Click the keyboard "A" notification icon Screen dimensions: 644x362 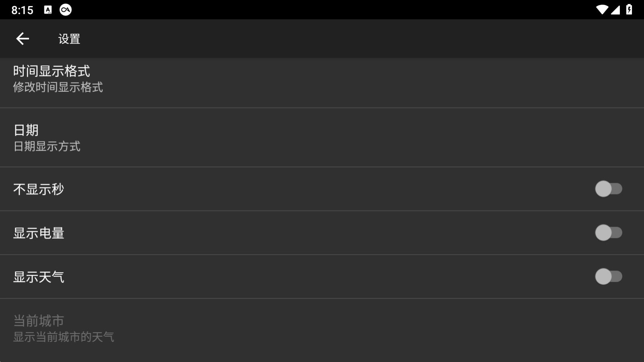tap(48, 10)
